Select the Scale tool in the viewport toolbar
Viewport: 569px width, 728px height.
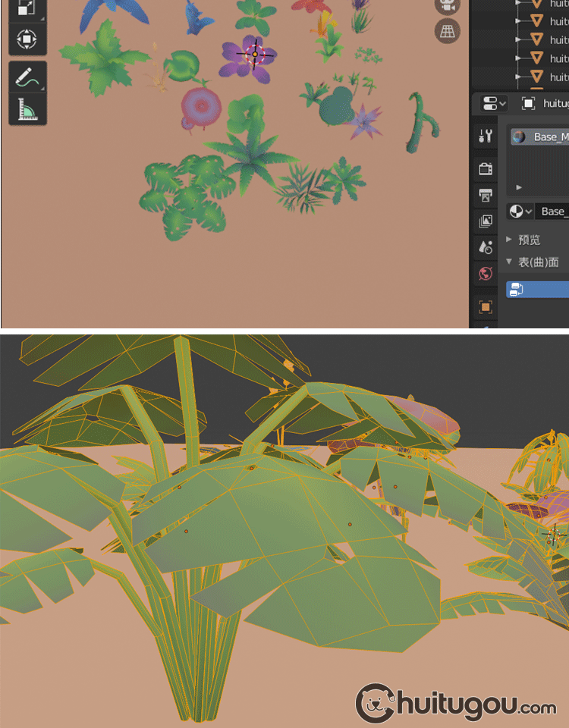pyautogui.click(x=27, y=9)
